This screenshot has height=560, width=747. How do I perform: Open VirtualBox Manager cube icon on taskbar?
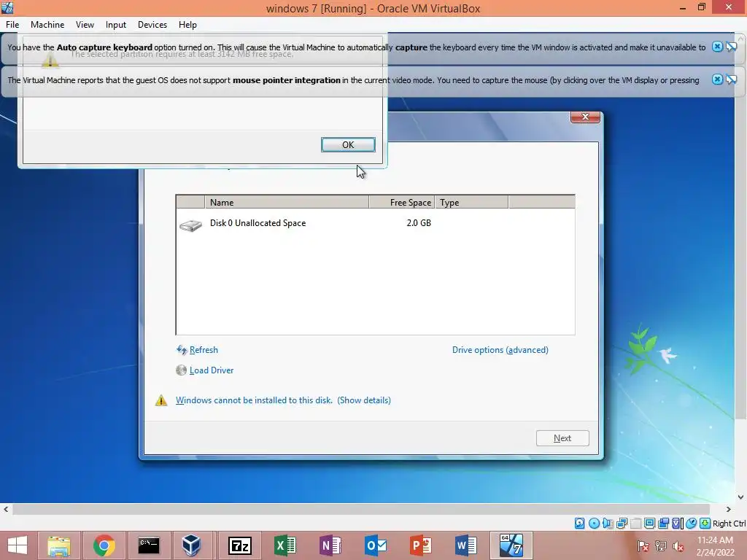(192, 545)
